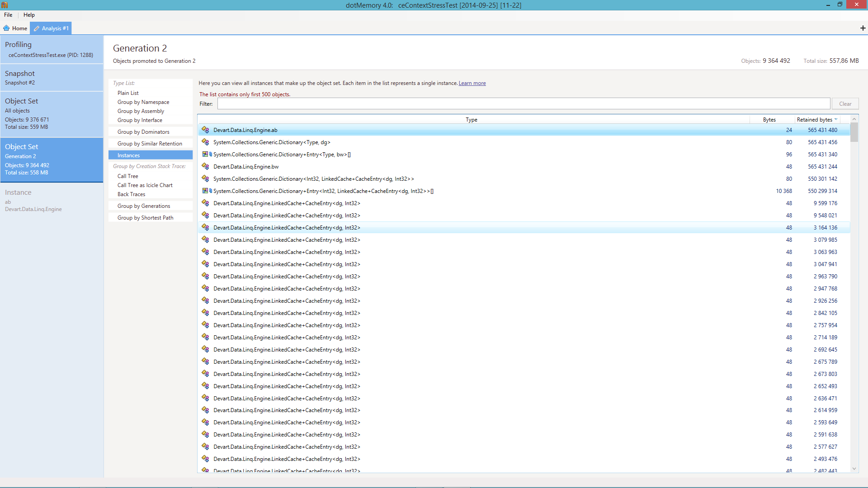The image size is (868, 488).
Task: Click the icon of the row retaining 2 963 790
Action: pos(205,276)
